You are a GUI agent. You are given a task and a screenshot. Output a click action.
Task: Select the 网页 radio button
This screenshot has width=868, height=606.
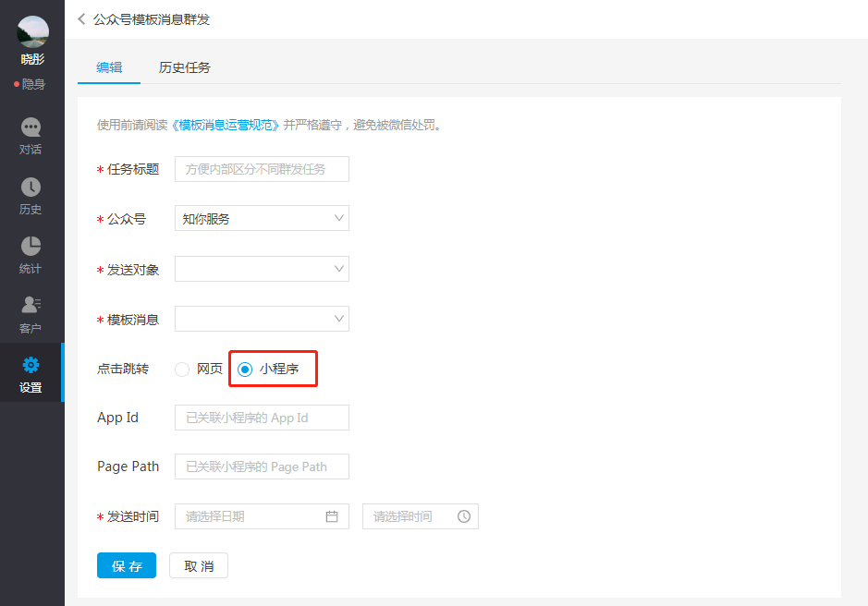coord(182,370)
